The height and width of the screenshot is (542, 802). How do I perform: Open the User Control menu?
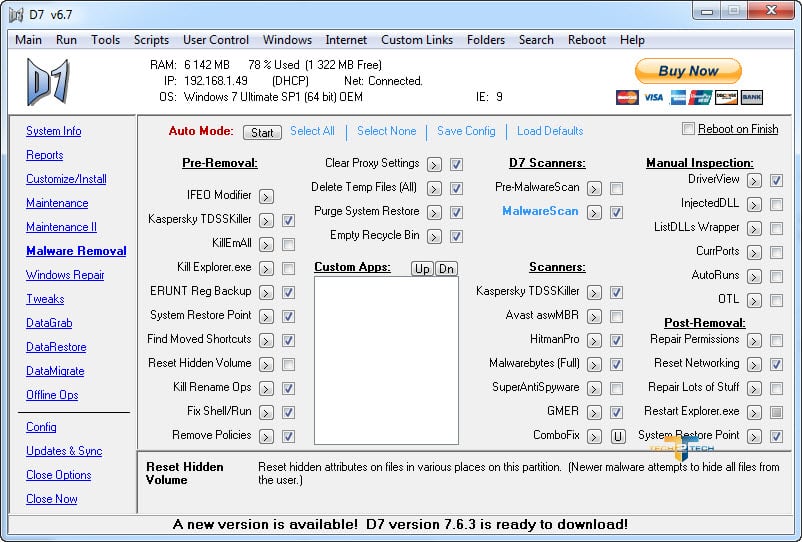tap(216, 40)
